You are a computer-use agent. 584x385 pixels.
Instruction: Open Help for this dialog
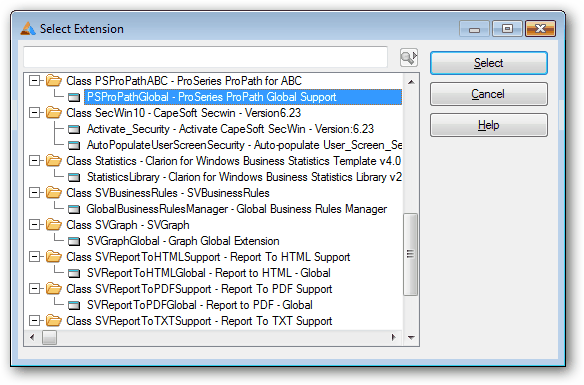tap(489, 125)
